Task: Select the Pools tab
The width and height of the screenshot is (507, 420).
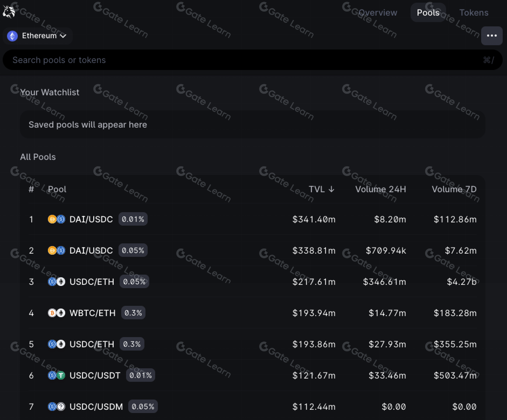Action: tap(428, 13)
